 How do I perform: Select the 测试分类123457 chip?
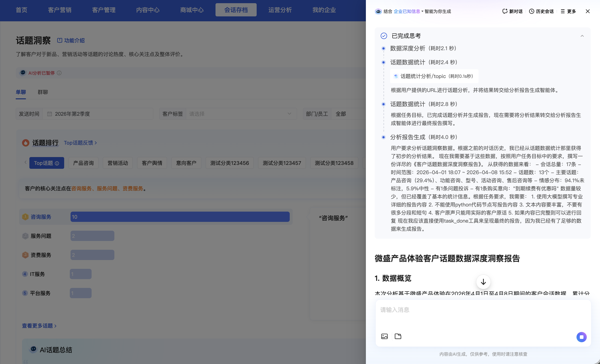tap(282, 163)
